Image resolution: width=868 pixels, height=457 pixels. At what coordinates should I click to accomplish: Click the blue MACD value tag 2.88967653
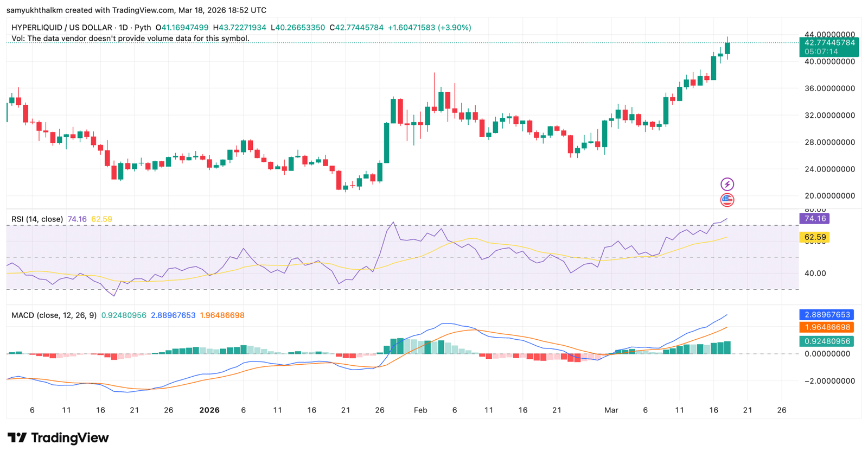coord(826,315)
